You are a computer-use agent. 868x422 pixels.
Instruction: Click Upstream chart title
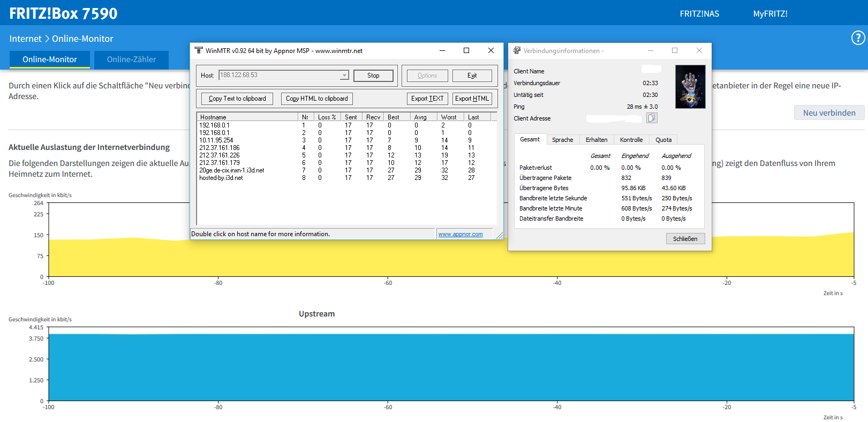[x=317, y=314]
